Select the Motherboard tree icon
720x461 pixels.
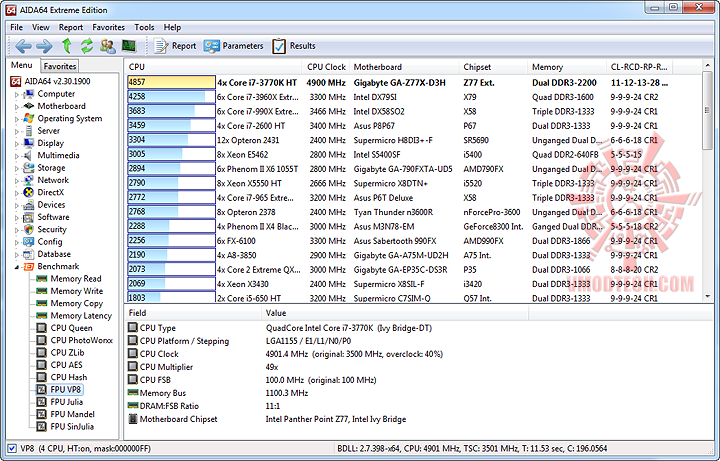click(x=29, y=106)
